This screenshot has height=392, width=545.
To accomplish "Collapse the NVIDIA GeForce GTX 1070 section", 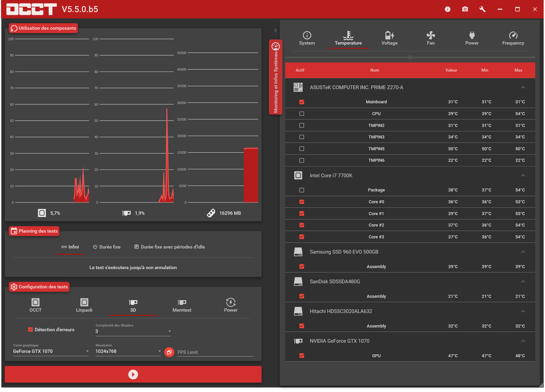I will (x=523, y=341).
